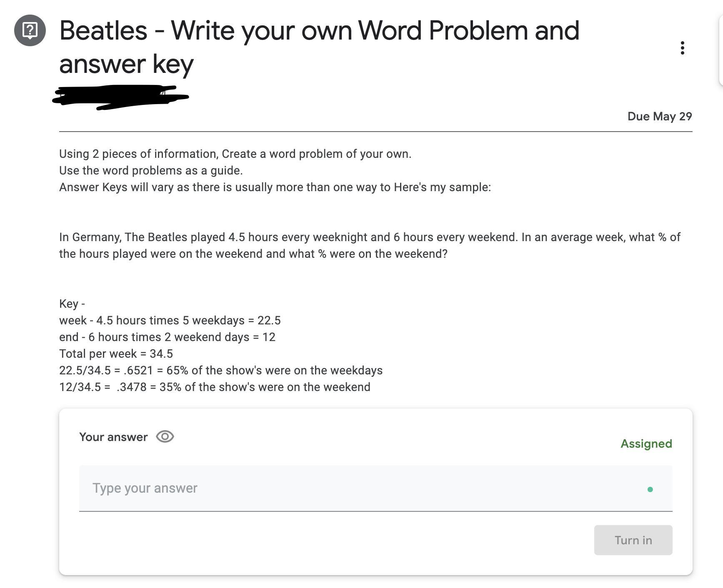The image size is (723, 588).
Task: Click the eye icon beside Your answer
Action: coord(165,437)
